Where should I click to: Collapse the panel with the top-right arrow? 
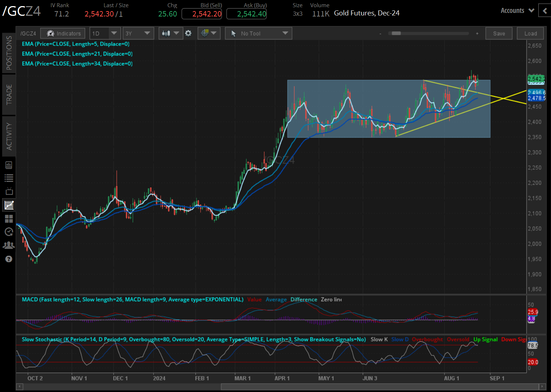(545, 11)
